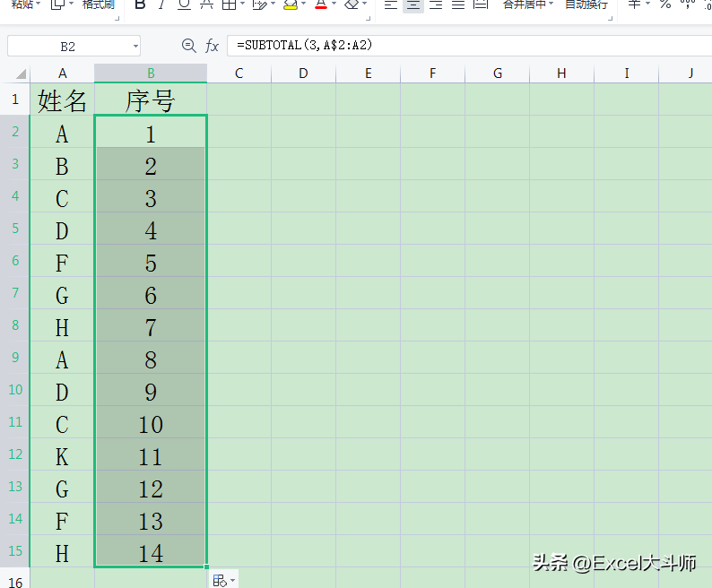Apply red font color

pos(321,5)
